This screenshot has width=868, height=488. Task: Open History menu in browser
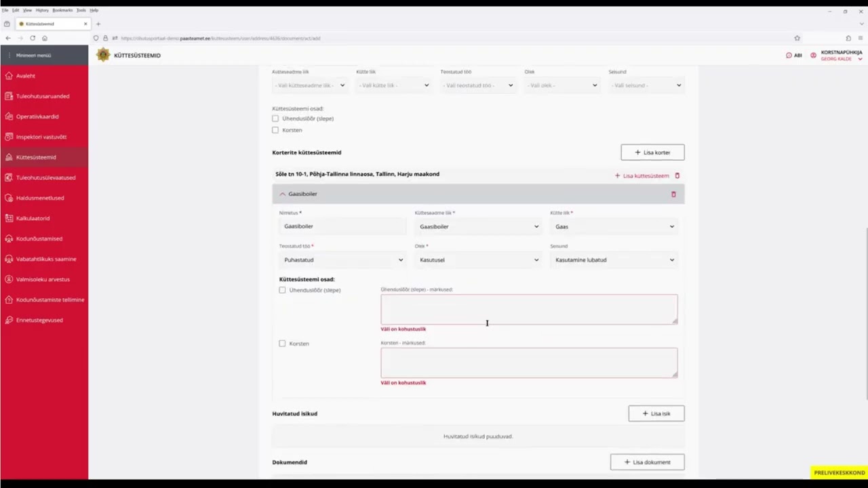[x=42, y=10]
